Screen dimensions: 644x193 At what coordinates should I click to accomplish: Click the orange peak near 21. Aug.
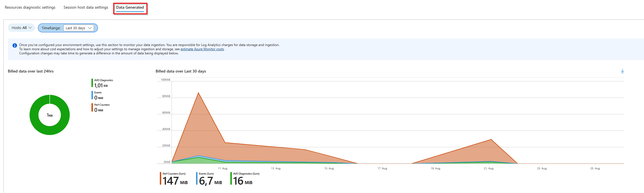click(x=491, y=140)
